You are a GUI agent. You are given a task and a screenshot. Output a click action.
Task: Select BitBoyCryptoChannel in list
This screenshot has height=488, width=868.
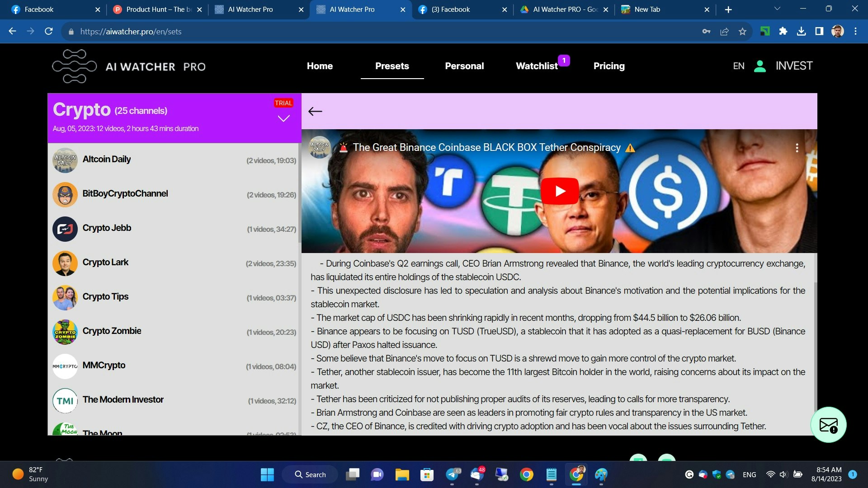point(125,194)
